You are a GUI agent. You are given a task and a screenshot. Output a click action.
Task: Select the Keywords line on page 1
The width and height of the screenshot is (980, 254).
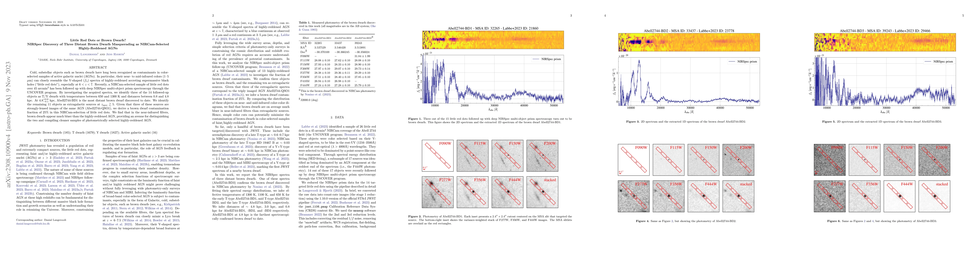point(92,133)
